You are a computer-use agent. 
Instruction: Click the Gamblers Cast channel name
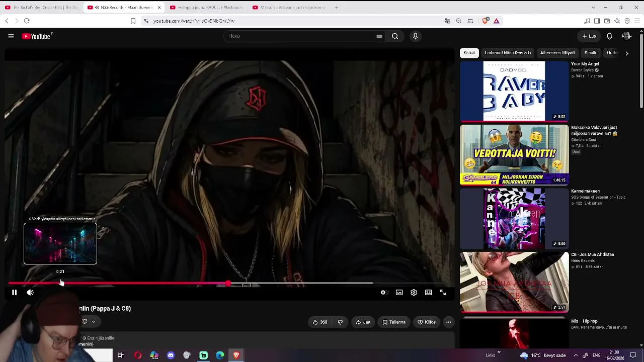click(584, 140)
